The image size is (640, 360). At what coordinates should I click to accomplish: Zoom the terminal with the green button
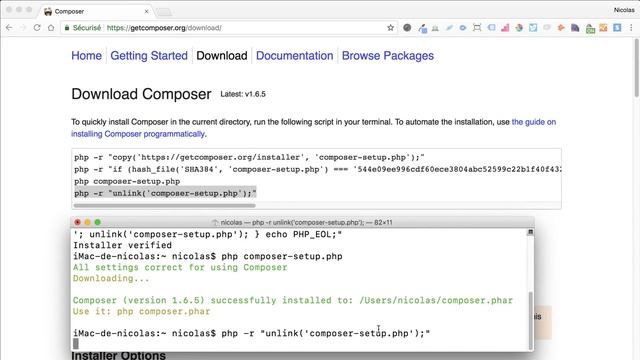click(98, 222)
